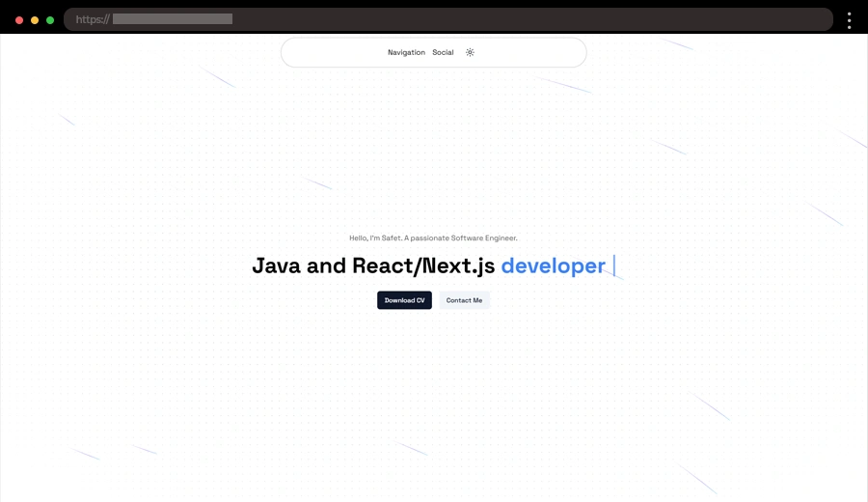Toggle the light/dark theme sun icon
Image resolution: width=868 pixels, height=502 pixels.
(x=470, y=52)
